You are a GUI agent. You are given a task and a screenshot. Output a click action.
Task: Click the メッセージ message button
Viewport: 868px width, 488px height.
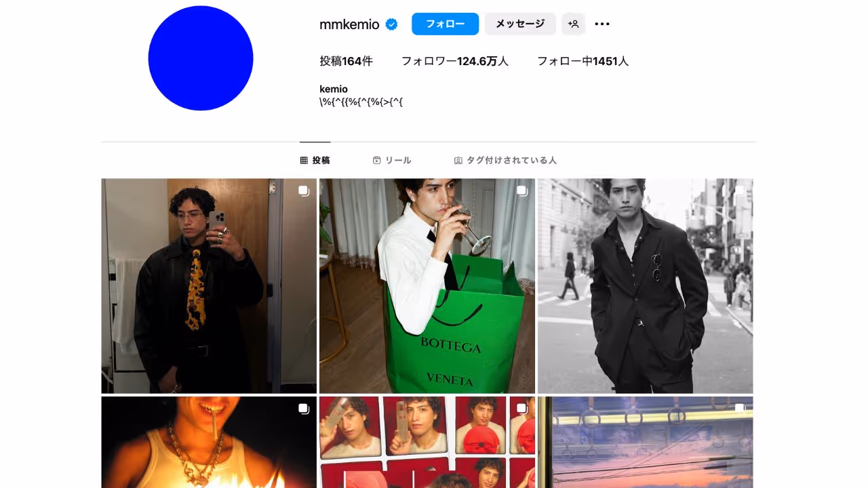520,24
